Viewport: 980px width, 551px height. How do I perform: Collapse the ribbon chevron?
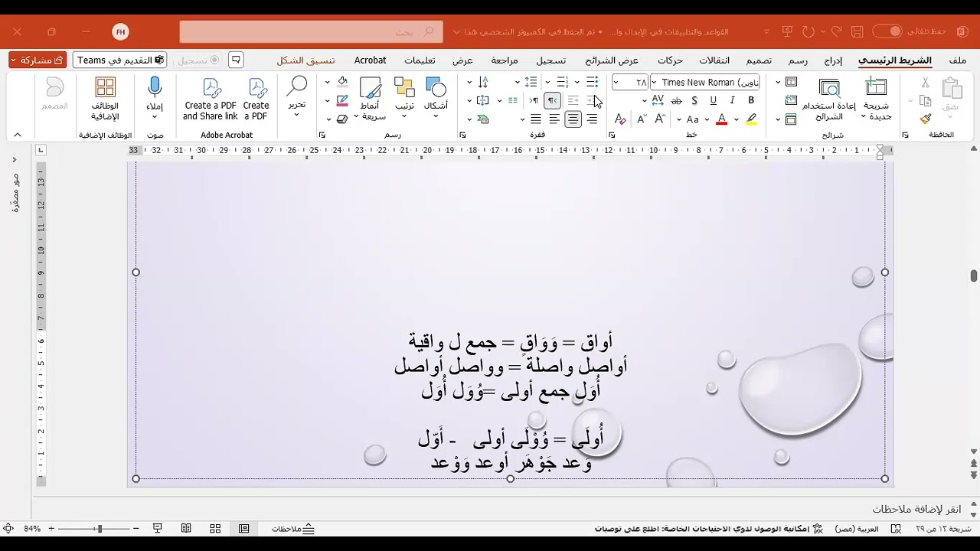18,135
